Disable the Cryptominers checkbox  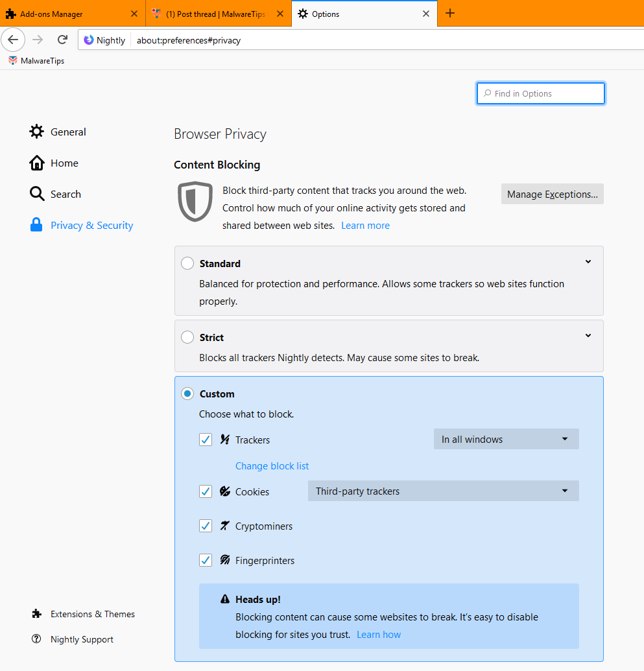click(206, 526)
